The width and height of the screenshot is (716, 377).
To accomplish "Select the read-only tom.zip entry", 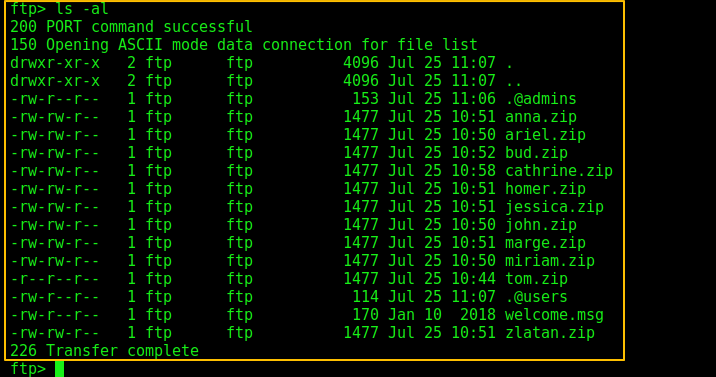I will (536, 279).
